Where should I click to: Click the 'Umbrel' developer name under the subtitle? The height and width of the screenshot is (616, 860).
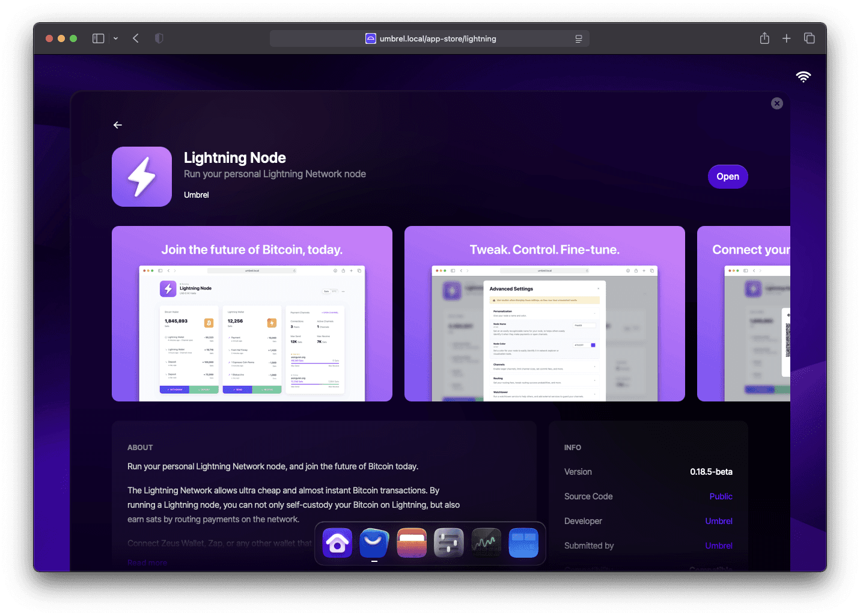coord(197,195)
